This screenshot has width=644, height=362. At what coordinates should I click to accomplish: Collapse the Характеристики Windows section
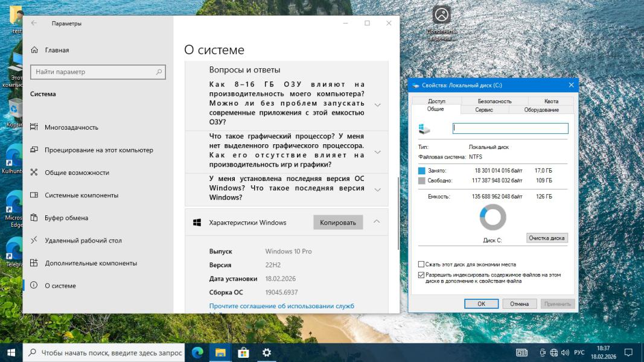point(377,222)
